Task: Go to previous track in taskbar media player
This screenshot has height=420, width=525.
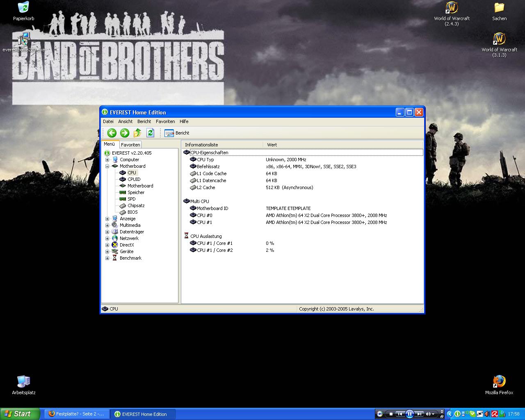Action: pyautogui.click(x=400, y=414)
